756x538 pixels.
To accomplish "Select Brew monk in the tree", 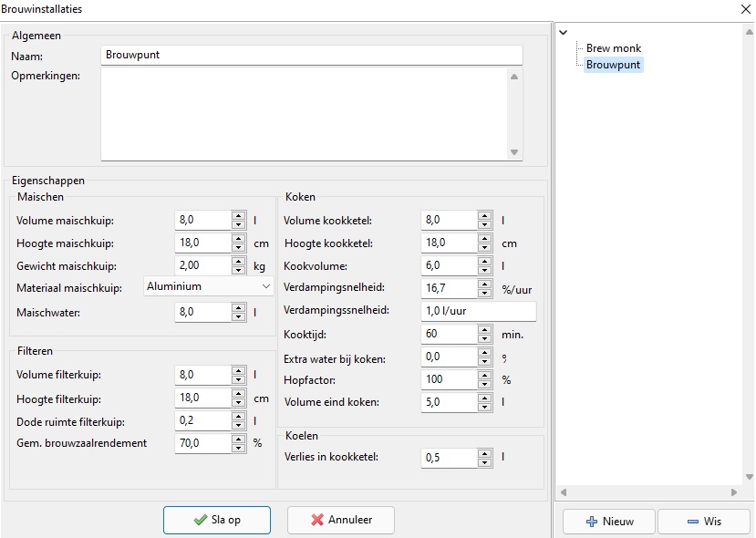I will pyautogui.click(x=613, y=48).
